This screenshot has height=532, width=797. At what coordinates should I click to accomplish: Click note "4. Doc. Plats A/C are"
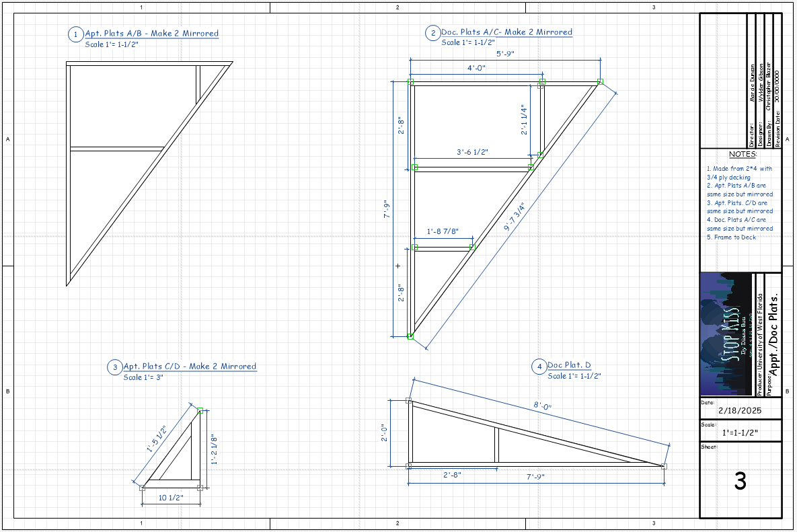coord(736,220)
